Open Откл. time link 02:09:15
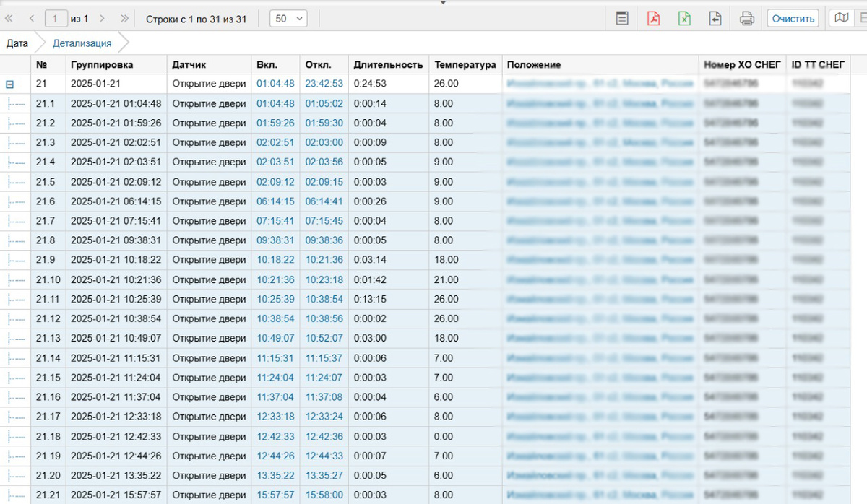The image size is (867, 504). click(x=324, y=182)
